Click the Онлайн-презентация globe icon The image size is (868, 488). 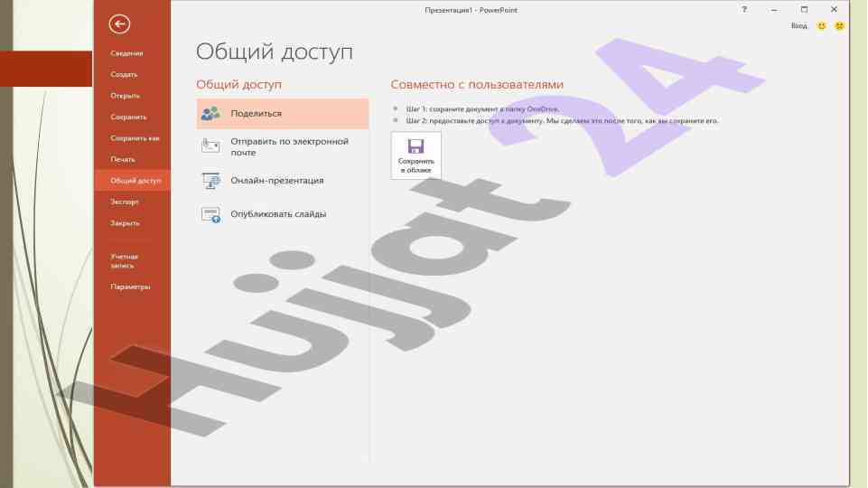click(210, 181)
